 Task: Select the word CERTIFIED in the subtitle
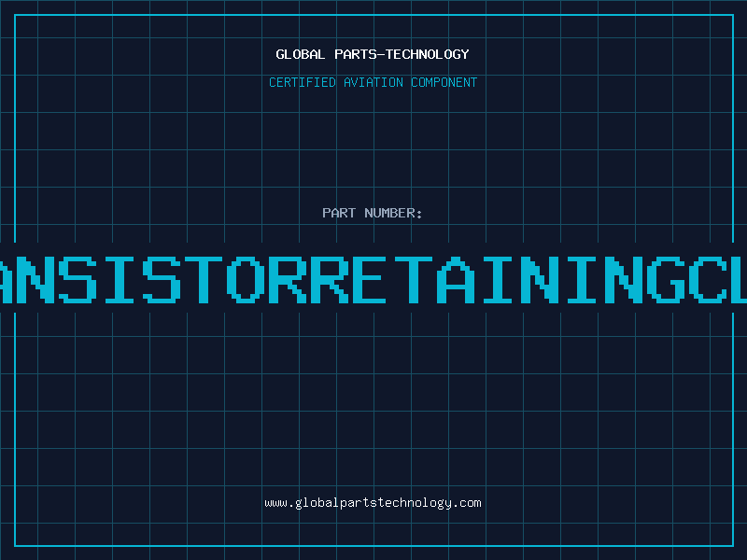pyautogui.click(x=302, y=82)
